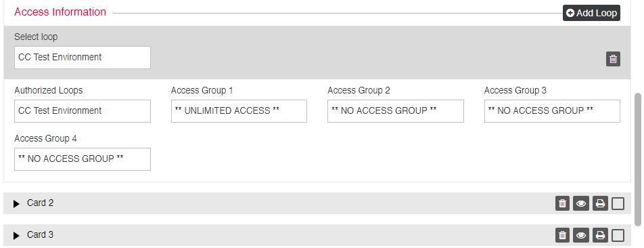Delete the CC Test Environment loop
644x248 pixels.
coord(613,59)
